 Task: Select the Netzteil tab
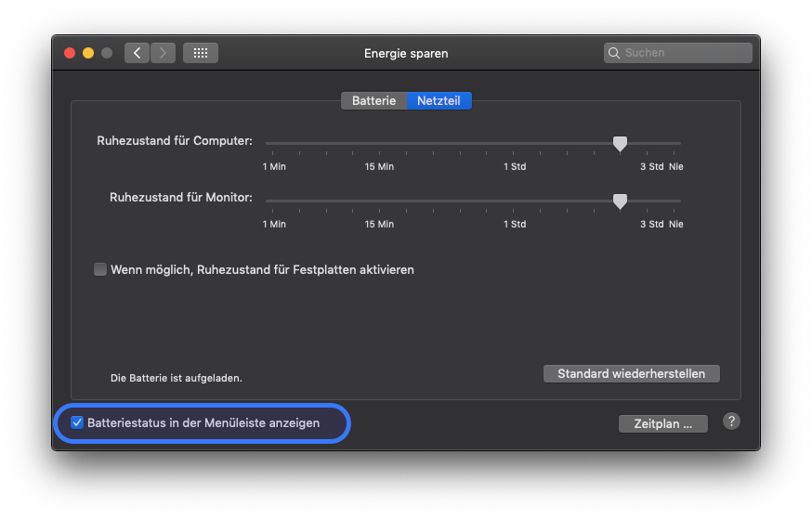[439, 101]
